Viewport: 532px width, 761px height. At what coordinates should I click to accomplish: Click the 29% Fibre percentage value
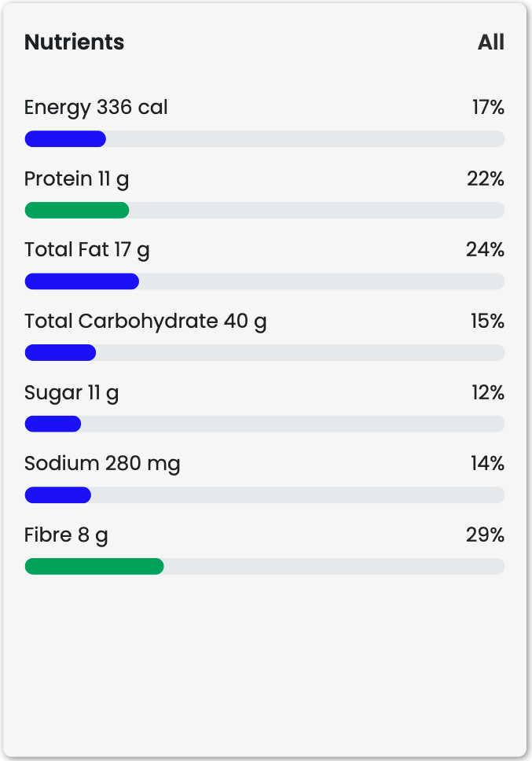tap(485, 535)
